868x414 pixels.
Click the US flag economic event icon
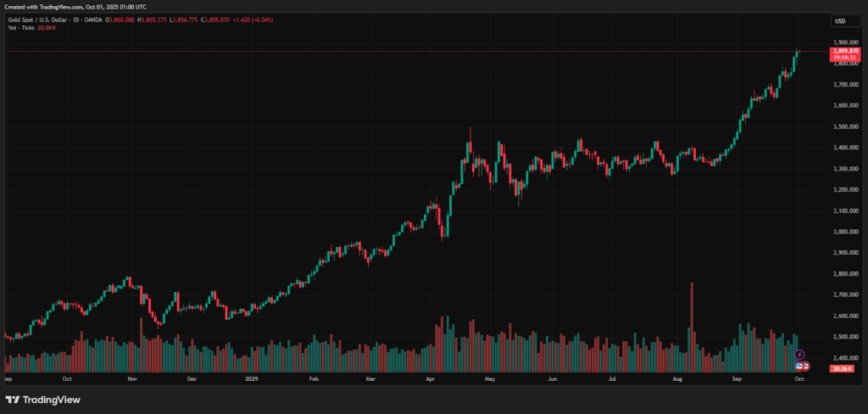click(799, 365)
